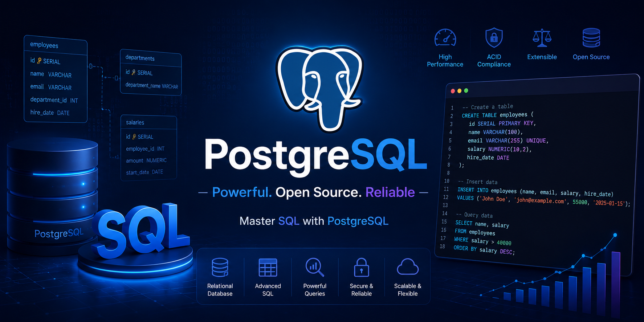Click amount NUMERIC row in salaries

[x=146, y=160]
